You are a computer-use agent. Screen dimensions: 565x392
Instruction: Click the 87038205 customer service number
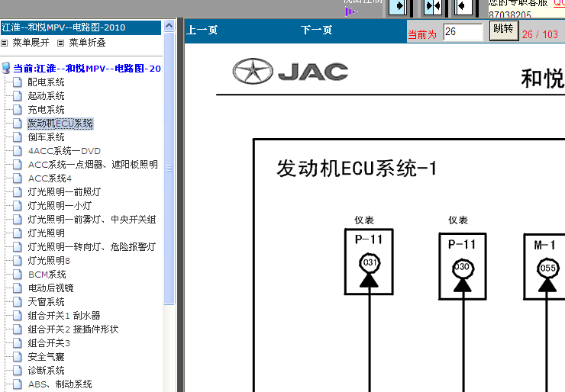coord(510,14)
